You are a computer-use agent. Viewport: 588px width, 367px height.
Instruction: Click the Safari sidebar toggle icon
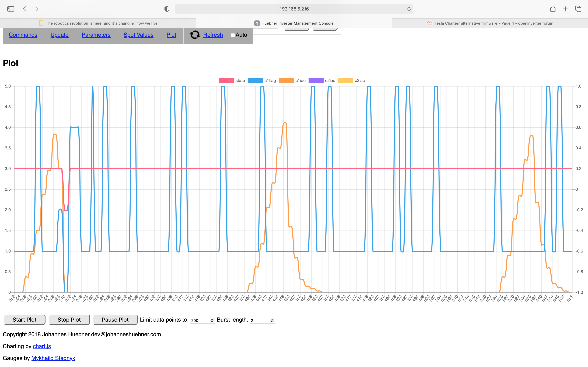(x=11, y=9)
